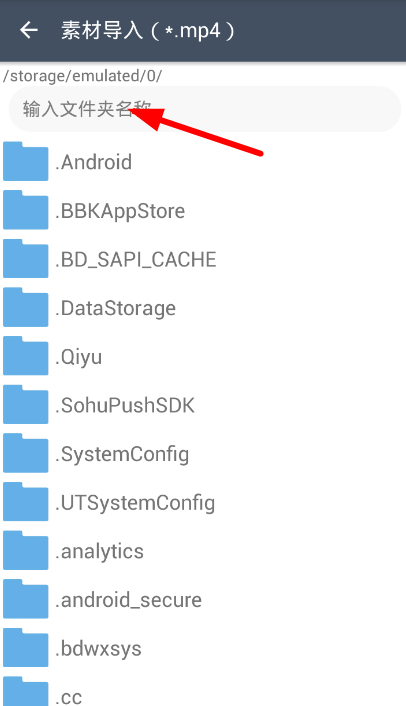The image size is (406, 706).
Task: Tap the .Android folder label
Action: point(94,162)
